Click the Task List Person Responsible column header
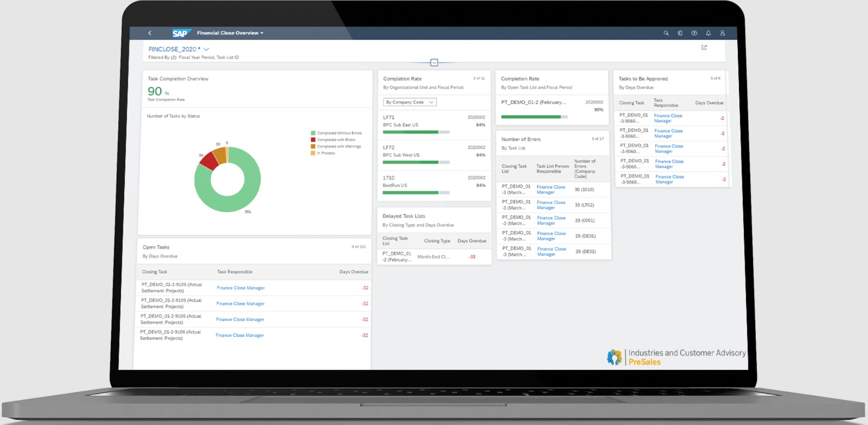 pyautogui.click(x=553, y=169)
